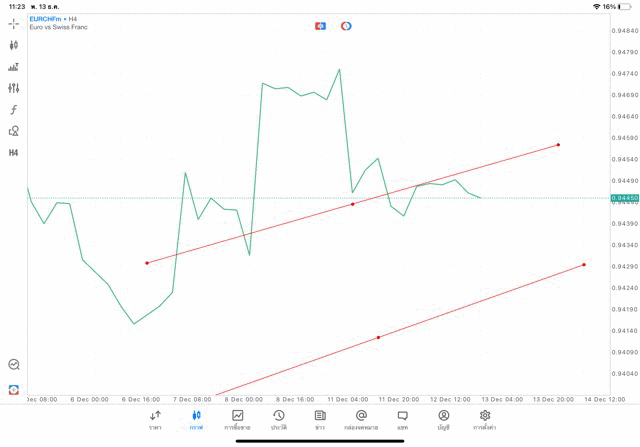The width and height of the screenshot is (640, 447).
Task: Select the upper red trendline's right endpoint
Action: tap(558, 145)
